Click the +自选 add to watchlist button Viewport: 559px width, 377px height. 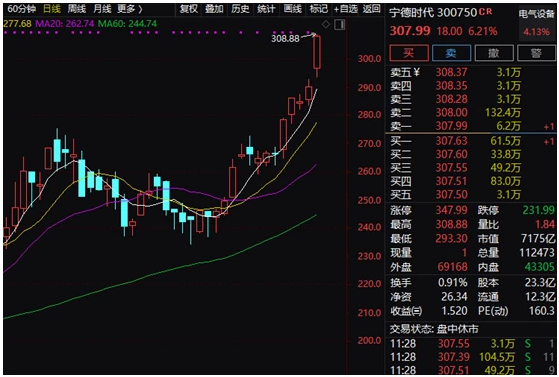pos(345,9)
